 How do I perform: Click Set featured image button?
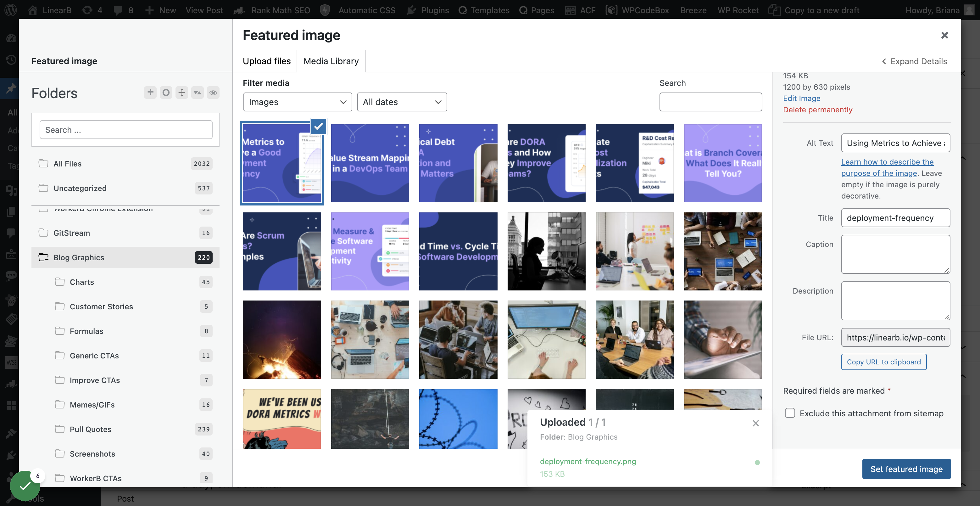point(906,469)
